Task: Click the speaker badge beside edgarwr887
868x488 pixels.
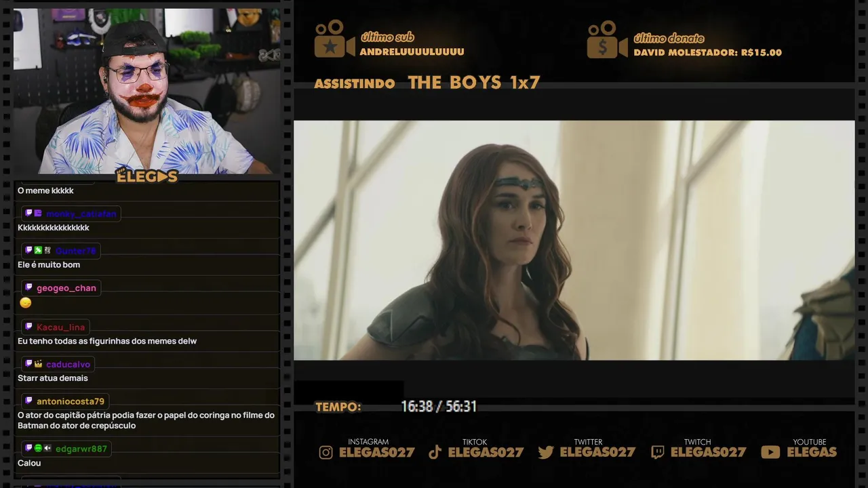Action: tap(47, 448)
